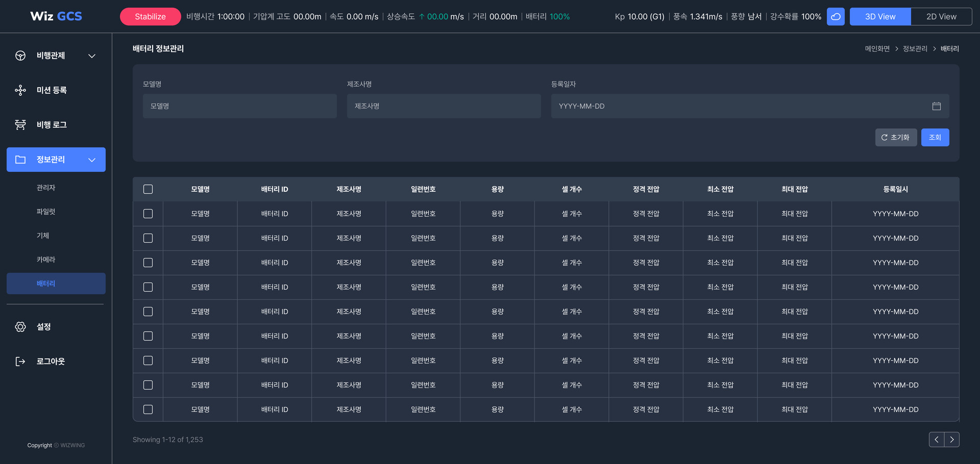This screenshot has height=464, width=980.
Task: Select the 배터리 submenu item
Action: point(56,283)
